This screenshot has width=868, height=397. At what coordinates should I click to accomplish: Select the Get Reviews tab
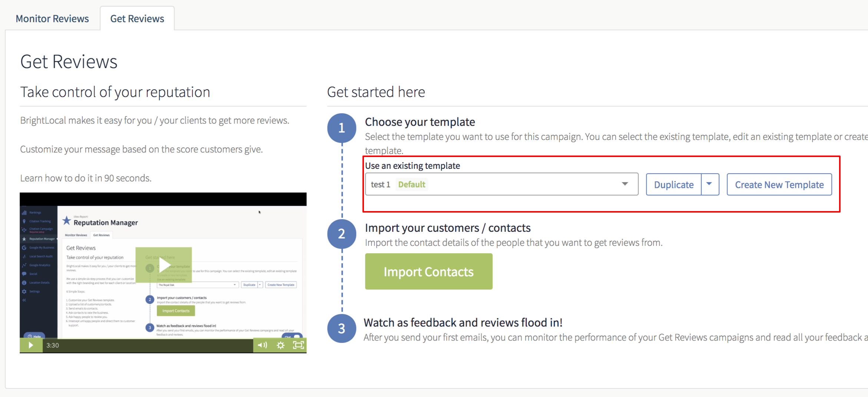137,19
